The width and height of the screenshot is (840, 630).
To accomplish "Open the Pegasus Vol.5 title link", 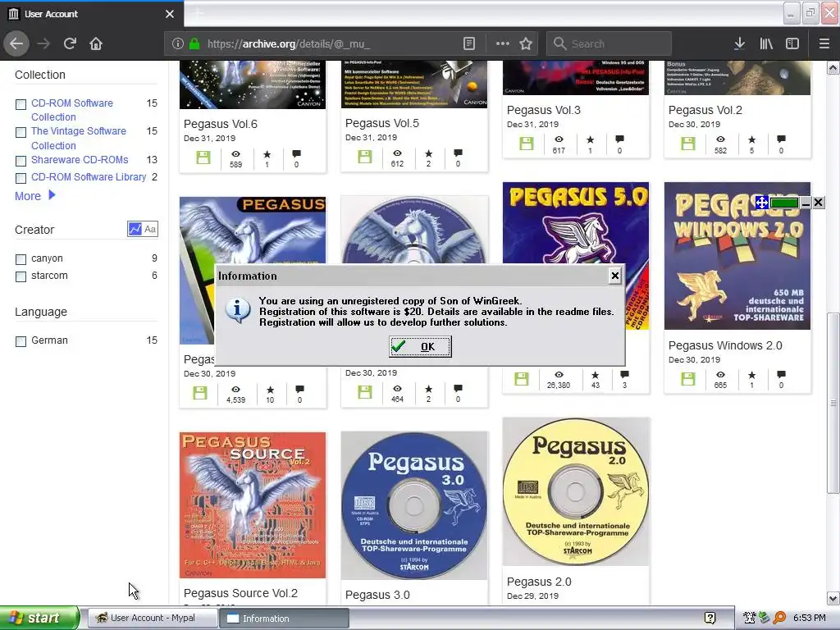I will click(x=382, y=123).
